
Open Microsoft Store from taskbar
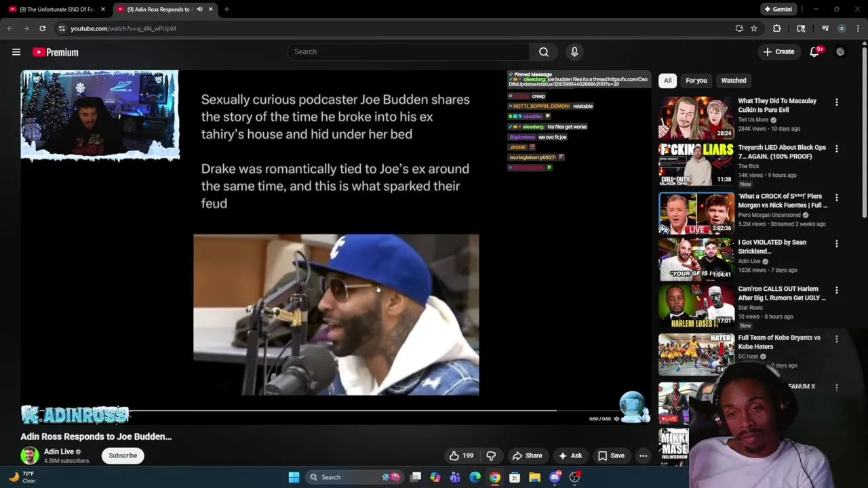pyautogui.click(x=515, y=477)
